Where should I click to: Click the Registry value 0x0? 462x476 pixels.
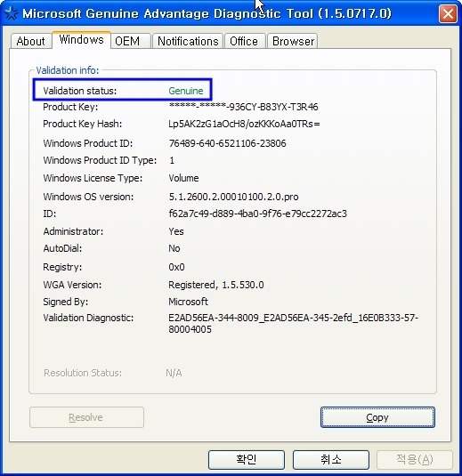coord(176,267)
